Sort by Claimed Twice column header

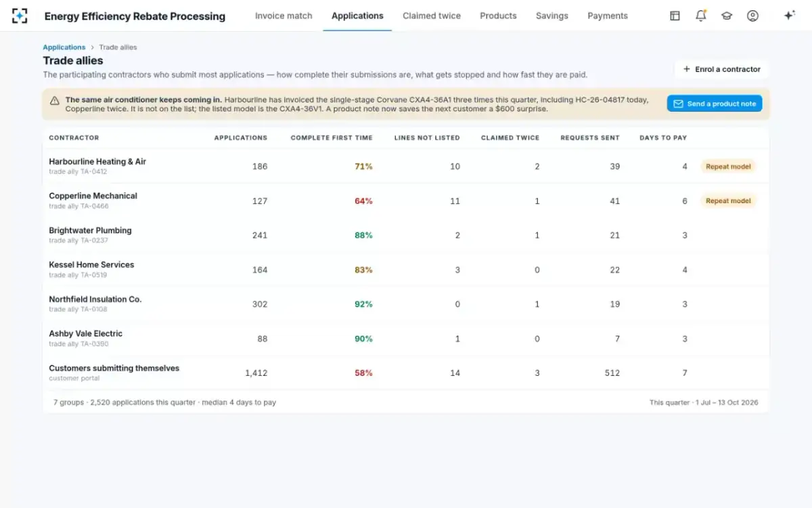[510, 138]
